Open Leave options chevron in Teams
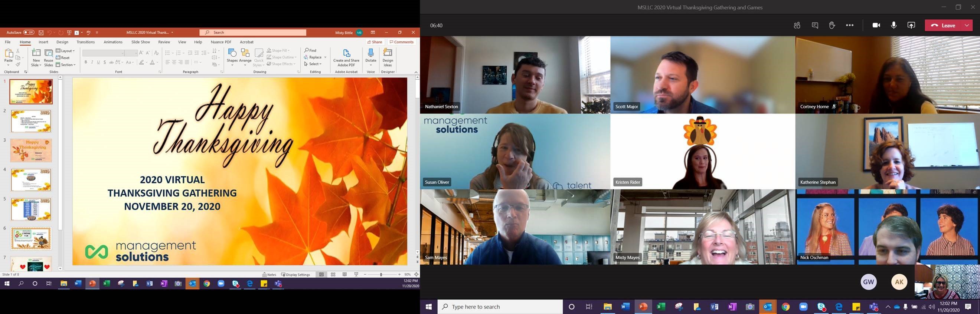This screenshot has width=980, height=314. pyautogui.click(x=967, y=26)
